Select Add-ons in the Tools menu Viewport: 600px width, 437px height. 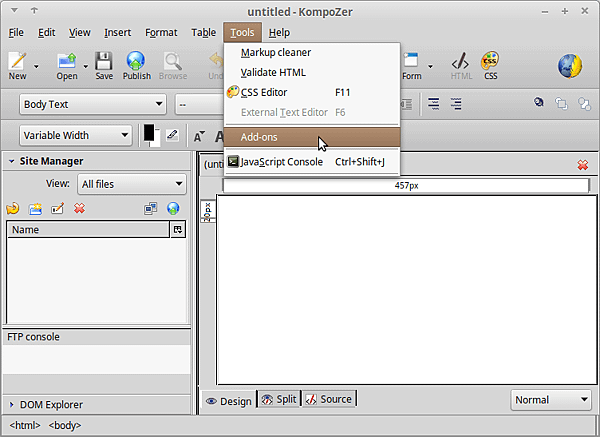click(312, 137)
